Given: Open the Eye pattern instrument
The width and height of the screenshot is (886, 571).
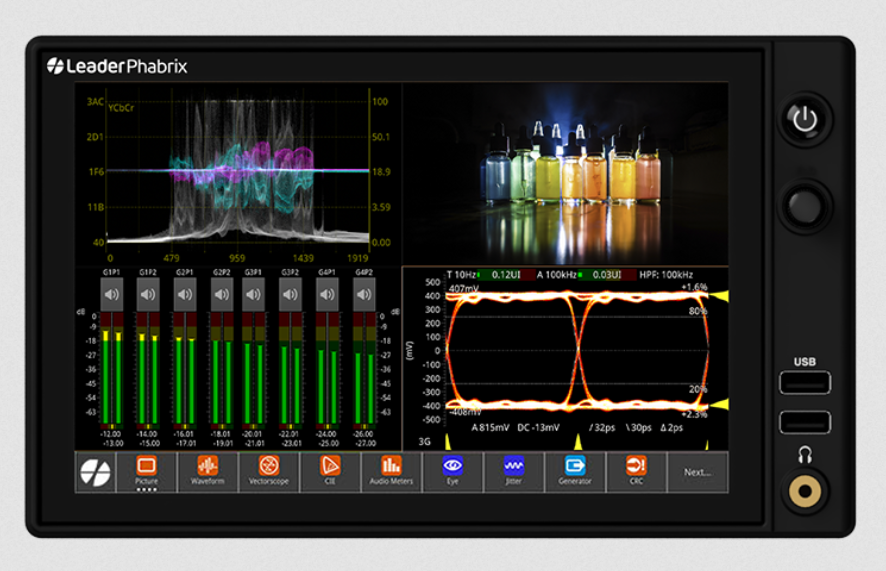Looking at the screenshot, I should 453,471.
